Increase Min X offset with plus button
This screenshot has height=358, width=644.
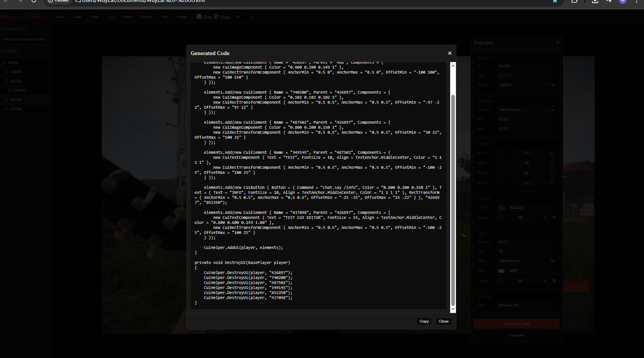(552, 153)
